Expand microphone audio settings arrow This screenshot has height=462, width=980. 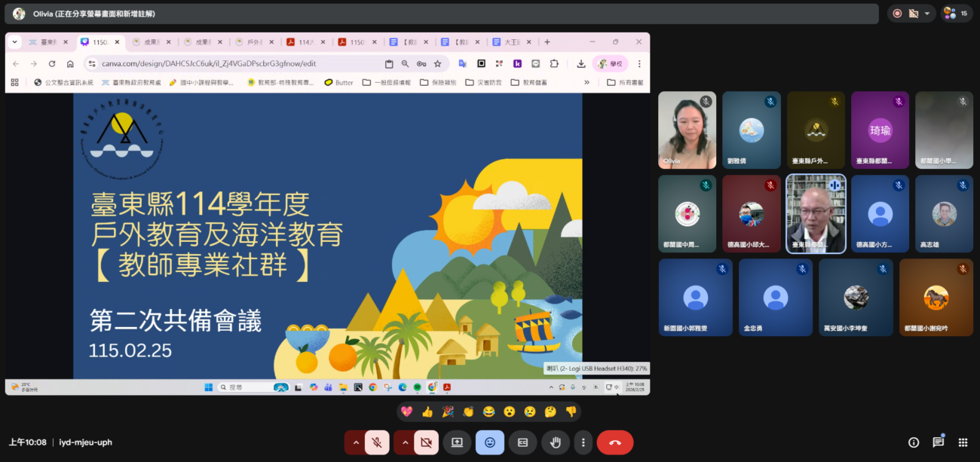[x=355, y=442]
